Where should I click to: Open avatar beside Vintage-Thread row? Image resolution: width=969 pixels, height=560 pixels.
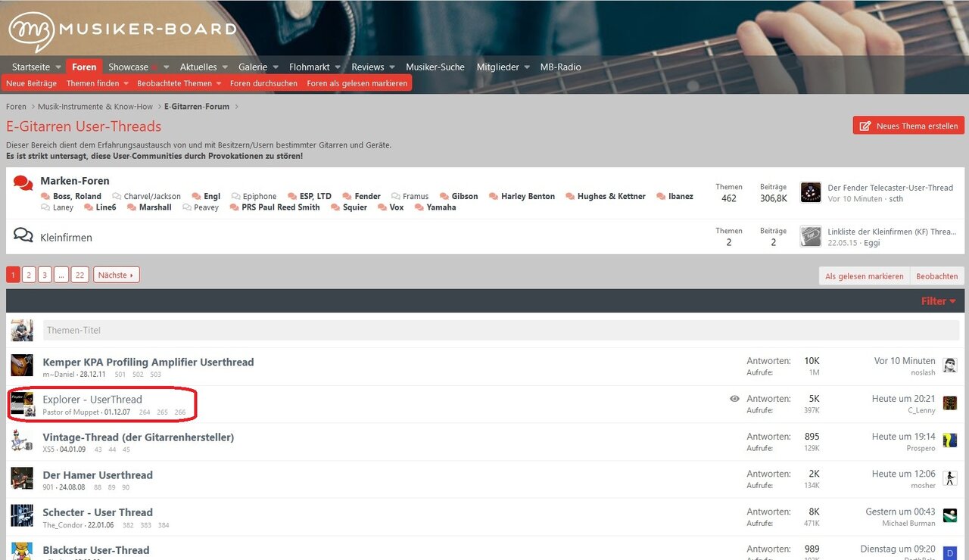click(x=22, y=440)
